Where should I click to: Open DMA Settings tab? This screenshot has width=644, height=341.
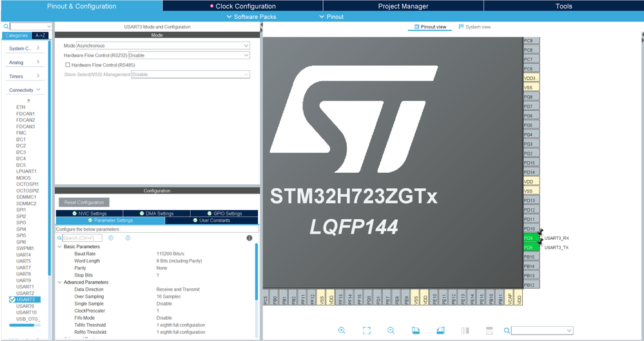point(157,213)
